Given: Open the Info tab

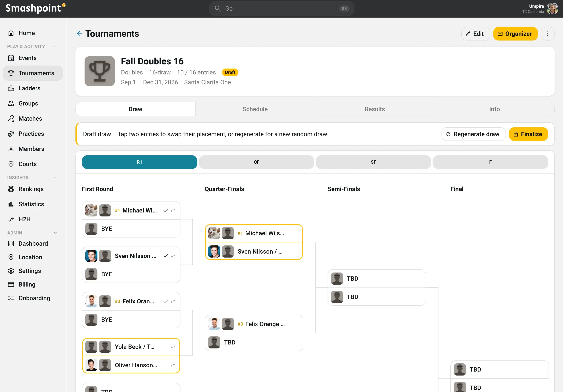Looking at the screenshot, I should pyautogui.click(x=494, y=109).
